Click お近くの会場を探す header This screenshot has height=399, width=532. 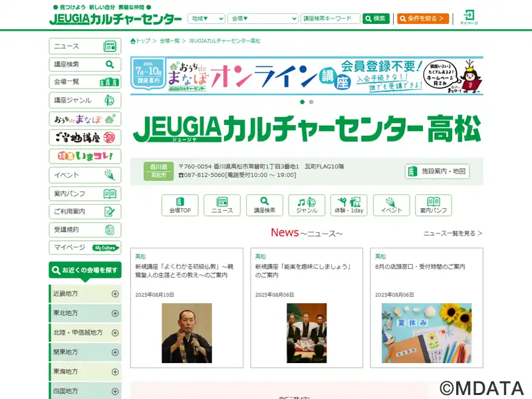tap(85, 271)
